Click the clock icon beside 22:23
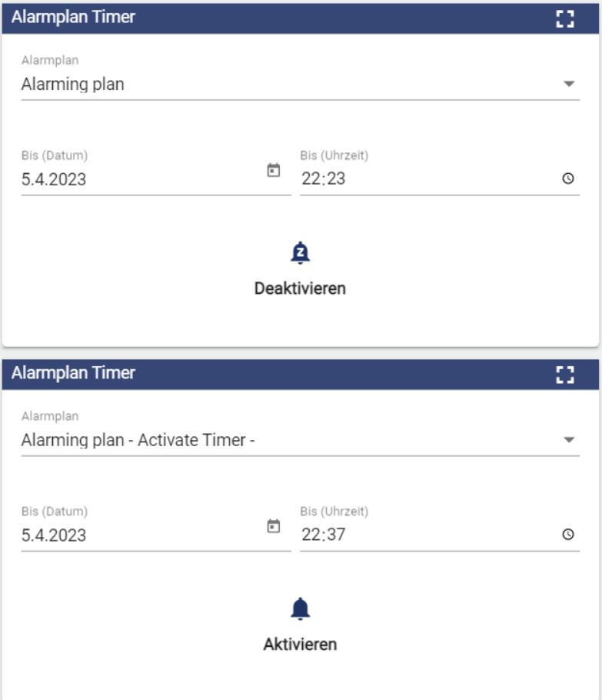Image resolution: width=602 pixels, height=700 pixels. (568, 178)
